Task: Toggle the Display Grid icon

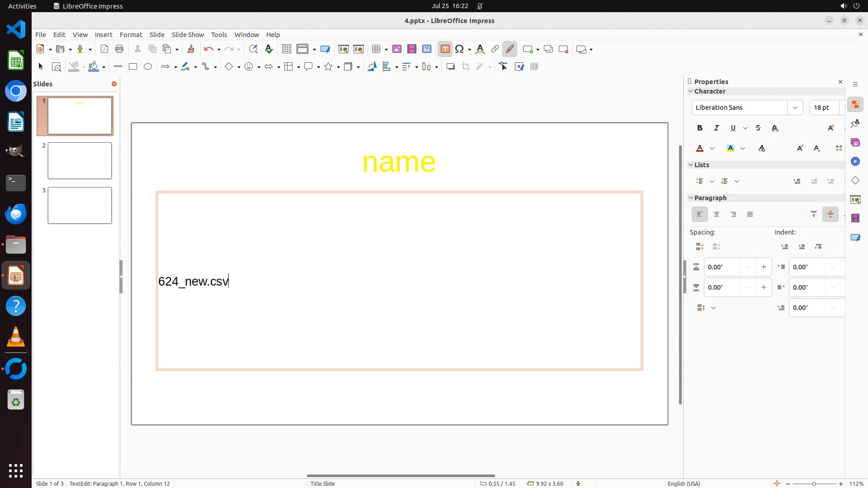Action: [x=286, y=49]
